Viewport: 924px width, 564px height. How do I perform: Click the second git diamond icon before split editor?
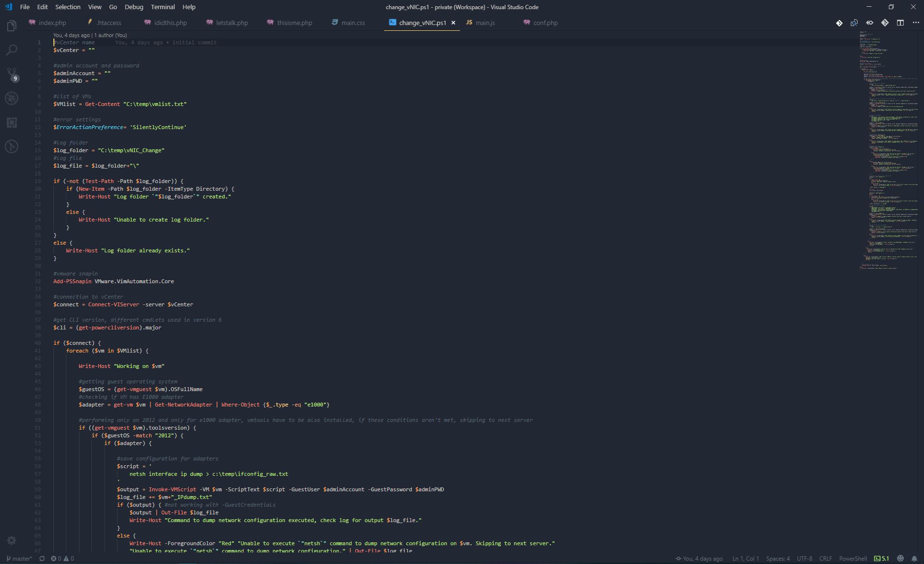point(885,23)
